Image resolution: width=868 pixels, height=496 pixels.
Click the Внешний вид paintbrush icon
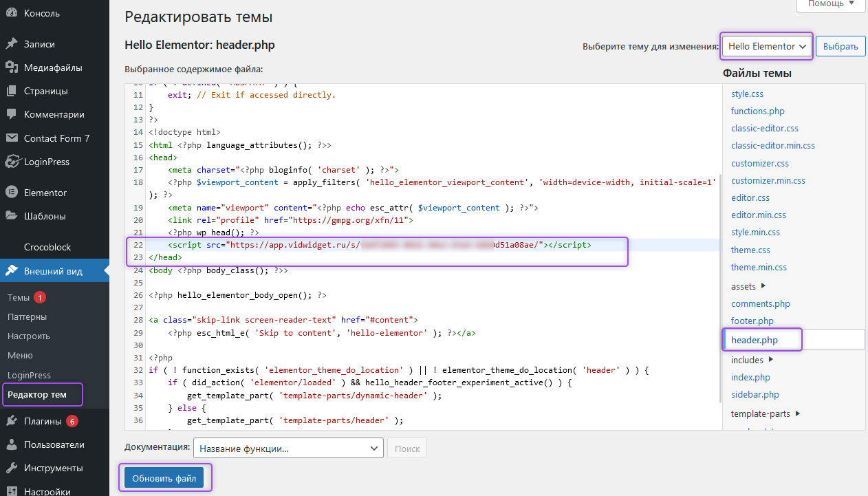[x=12, y=271]
